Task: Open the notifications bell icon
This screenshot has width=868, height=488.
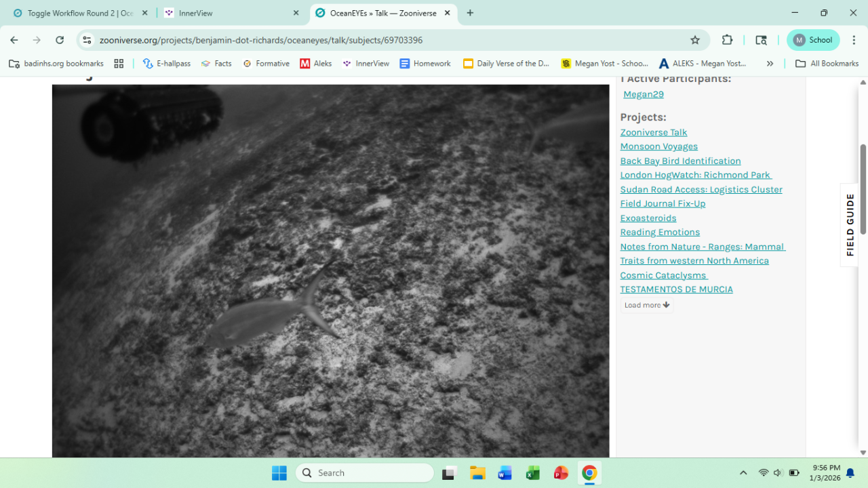Action: pyautogui.click(x=850, y=473)
